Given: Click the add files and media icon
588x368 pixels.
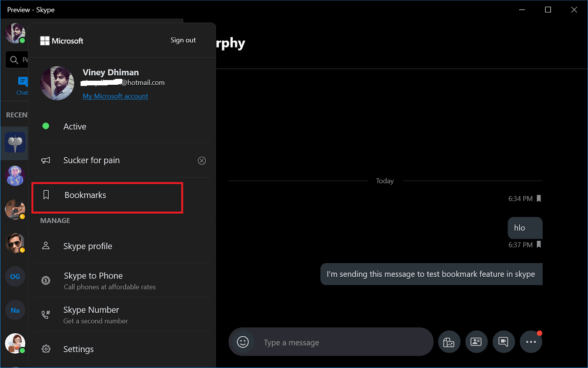Looking at the screenshot, I should (x=449, y=342).
